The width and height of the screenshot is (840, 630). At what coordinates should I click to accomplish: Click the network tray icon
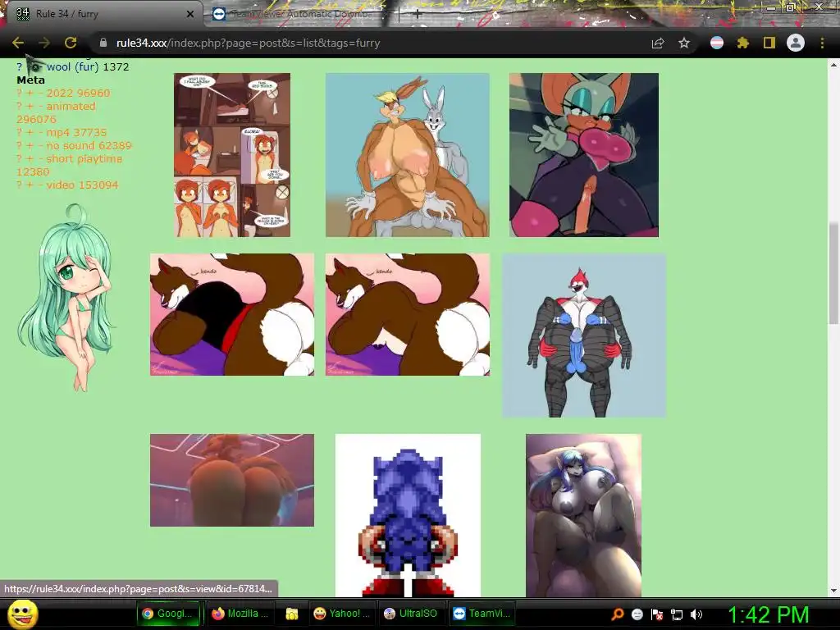677,614
